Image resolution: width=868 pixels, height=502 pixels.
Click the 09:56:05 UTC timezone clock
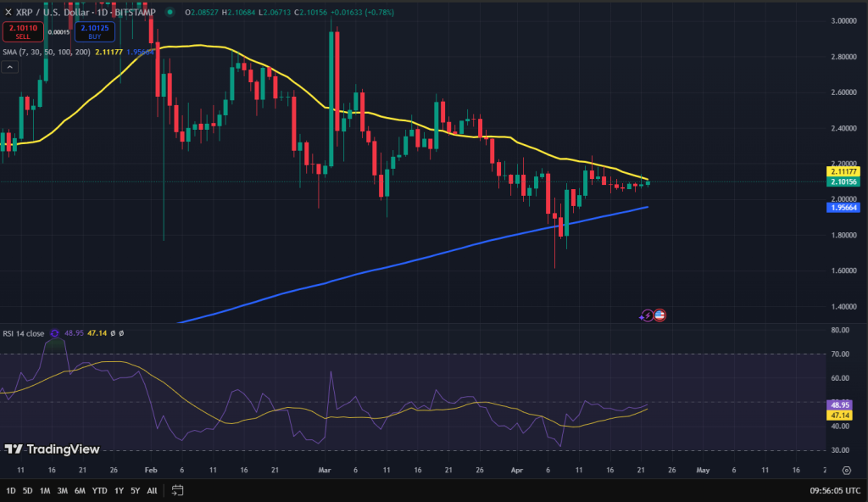click(835, 490)
